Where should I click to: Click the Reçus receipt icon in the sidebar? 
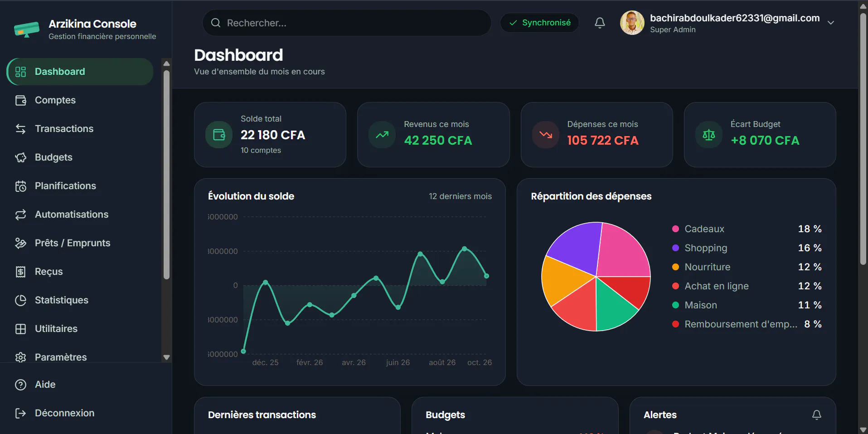click(x=21, y=272)
